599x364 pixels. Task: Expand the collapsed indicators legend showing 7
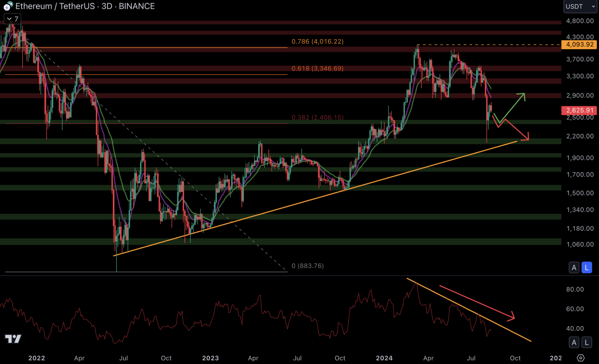[12, 19]
